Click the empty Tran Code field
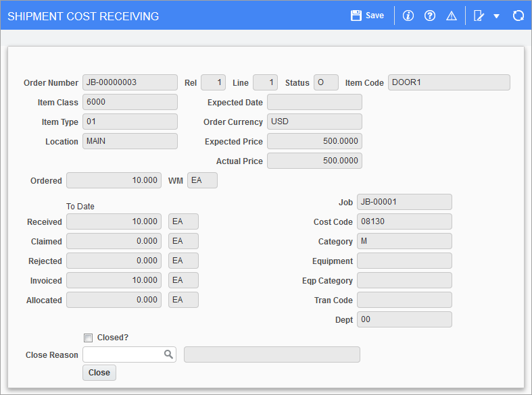The height and width of the screenshot is (395, 532). (404, 300)
